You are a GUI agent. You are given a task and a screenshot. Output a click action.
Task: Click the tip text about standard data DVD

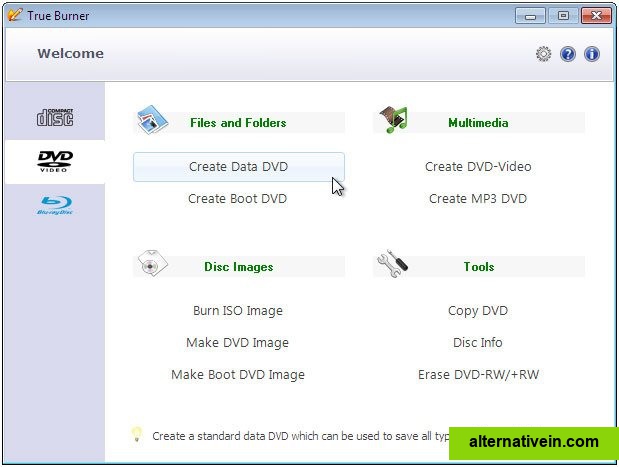(300, 436)
